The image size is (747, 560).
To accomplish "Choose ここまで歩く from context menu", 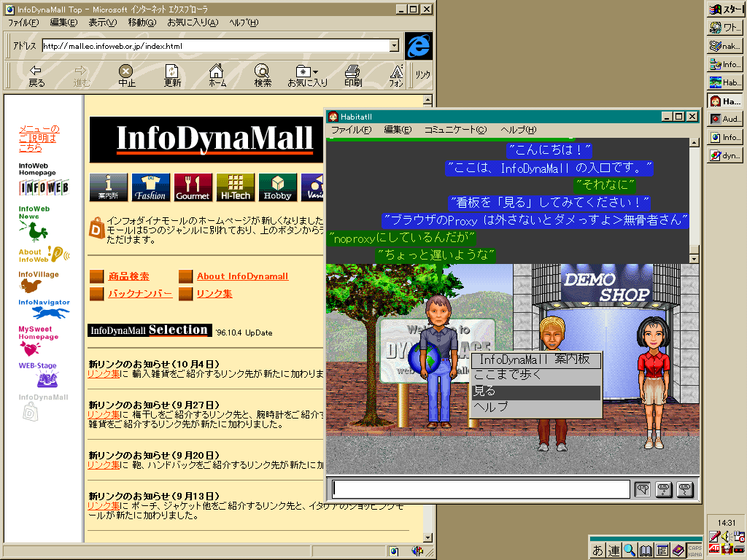I will tap(536, 376).
